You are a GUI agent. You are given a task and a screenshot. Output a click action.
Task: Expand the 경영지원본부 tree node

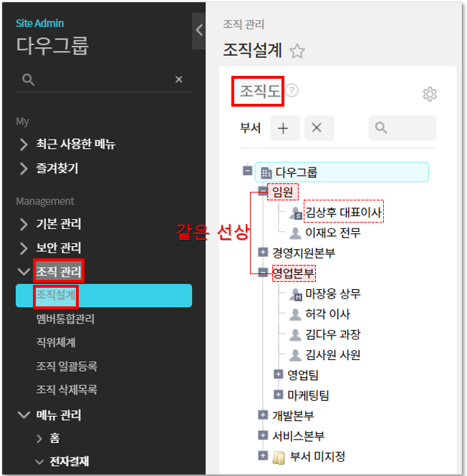(263, 252)
